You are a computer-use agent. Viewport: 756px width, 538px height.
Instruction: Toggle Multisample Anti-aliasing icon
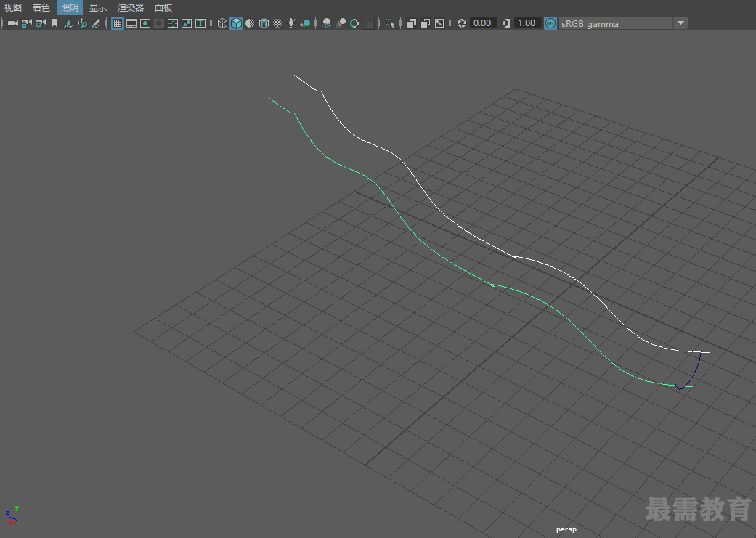(354, 23)
